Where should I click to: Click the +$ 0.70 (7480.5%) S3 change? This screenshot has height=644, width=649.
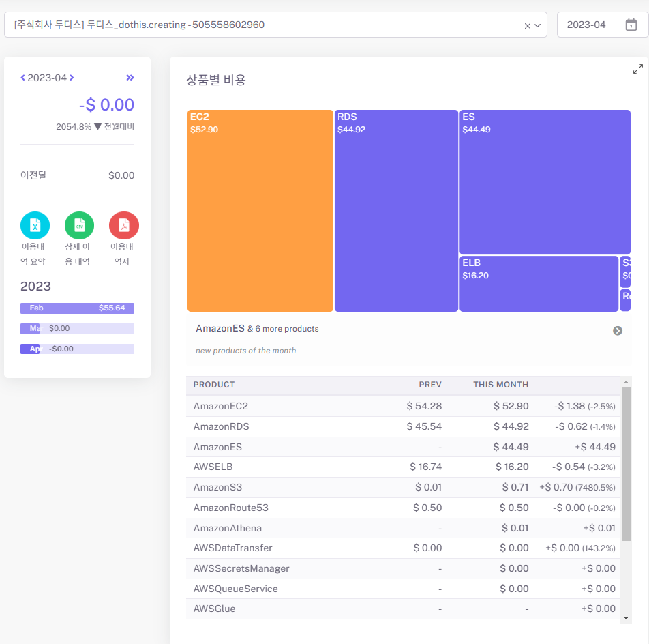coord(577,488)
